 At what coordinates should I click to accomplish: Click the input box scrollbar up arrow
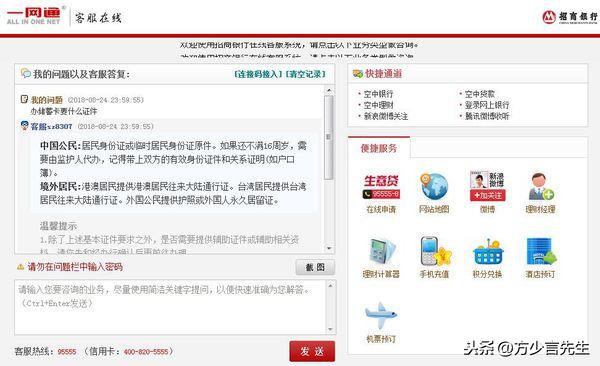[331, 285]
